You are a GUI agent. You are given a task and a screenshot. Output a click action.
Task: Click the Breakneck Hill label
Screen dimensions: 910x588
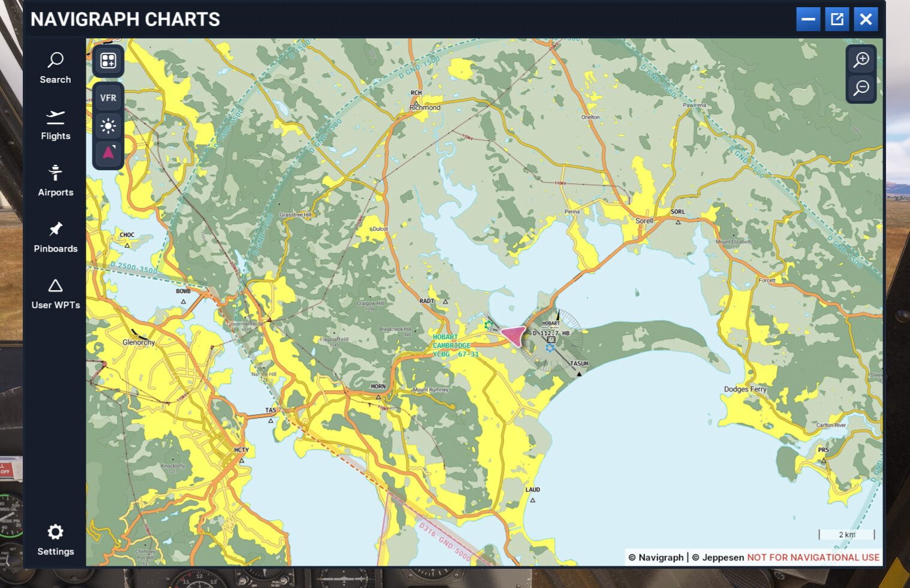pyautogui.click(x=395, y=329)
